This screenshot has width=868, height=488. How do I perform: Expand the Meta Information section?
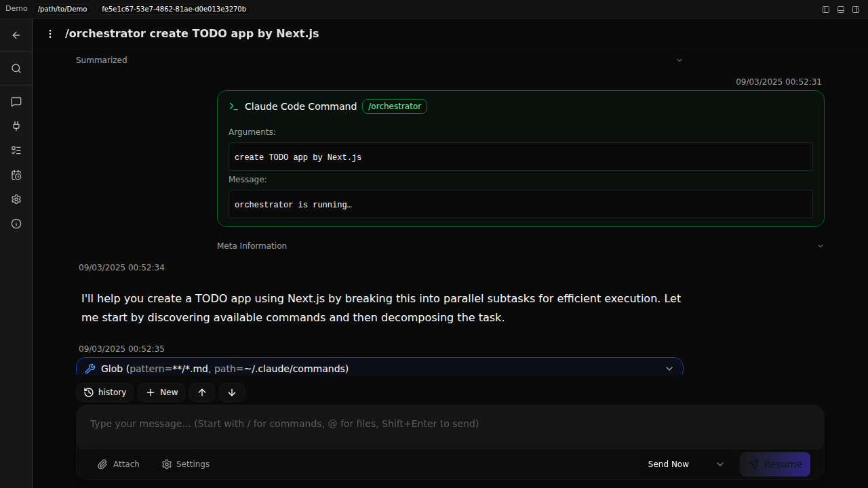(x=821, y=246)
